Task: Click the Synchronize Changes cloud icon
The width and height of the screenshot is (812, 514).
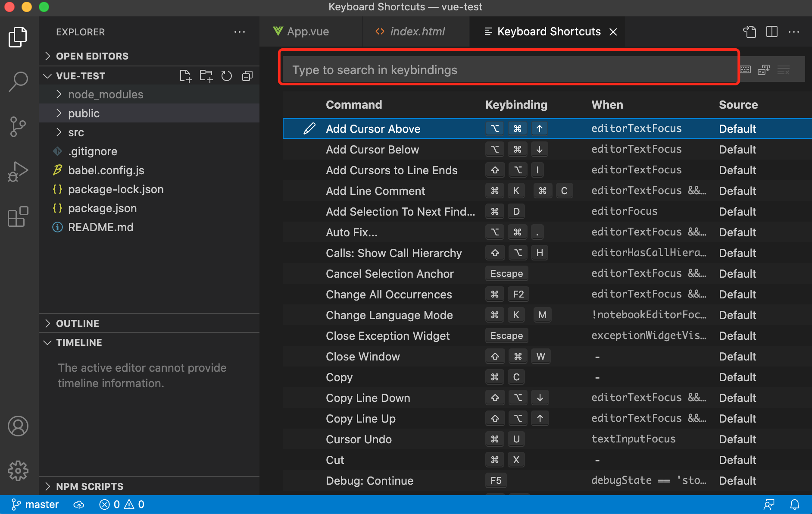Action: [79, 505]
